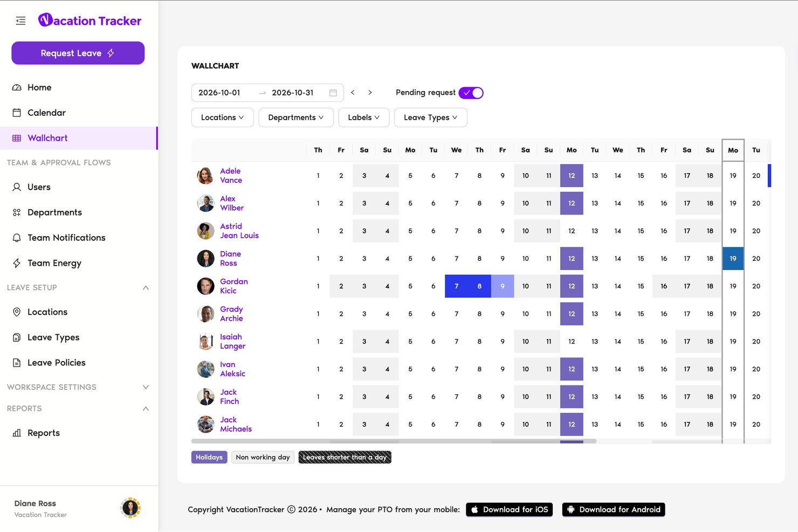Click the Users person icon
Viewport: 798px width, 532px height.
click(17, 187)
